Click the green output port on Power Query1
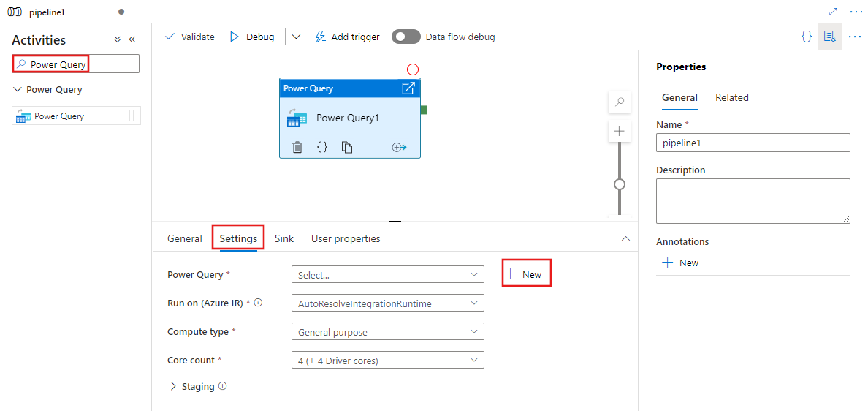This screenshot has height=411, width=868. pyautogui.click(x=424, y=110)
